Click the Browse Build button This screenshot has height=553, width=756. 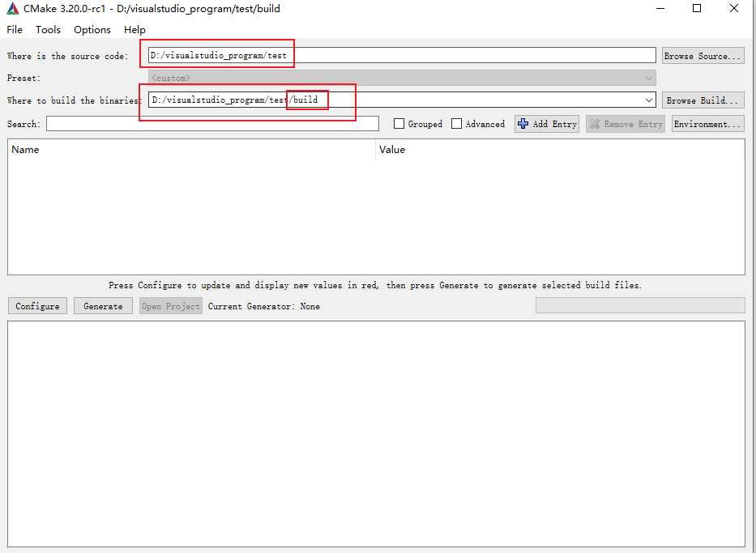pyautogui.click(x=703, y=100)
